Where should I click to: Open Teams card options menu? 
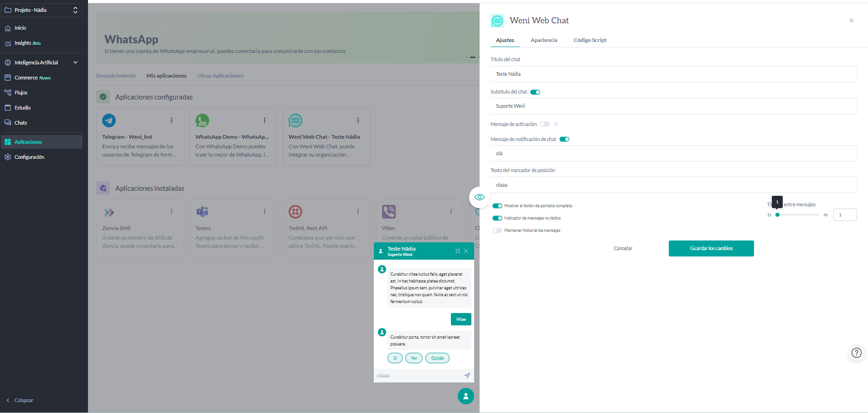tap(264, 212)
